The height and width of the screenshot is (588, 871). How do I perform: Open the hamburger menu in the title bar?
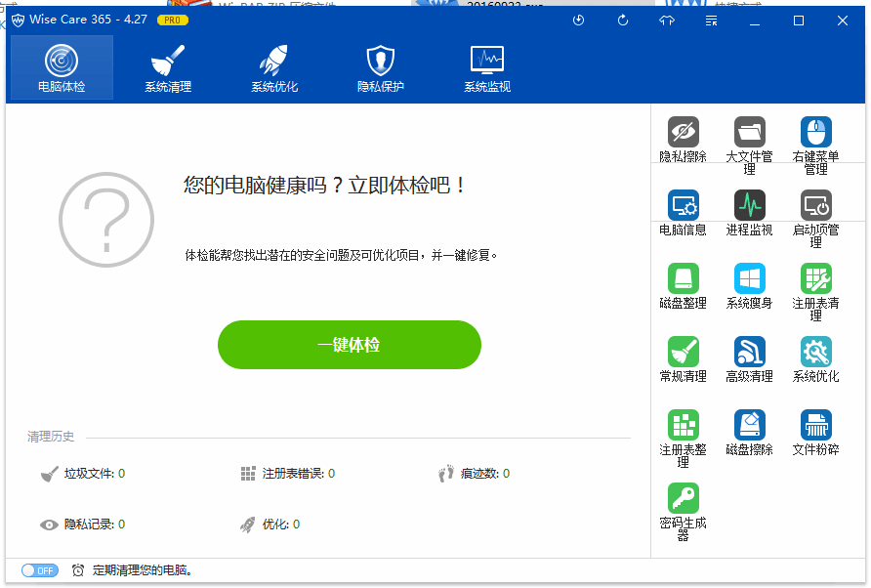tap(711, 20)
